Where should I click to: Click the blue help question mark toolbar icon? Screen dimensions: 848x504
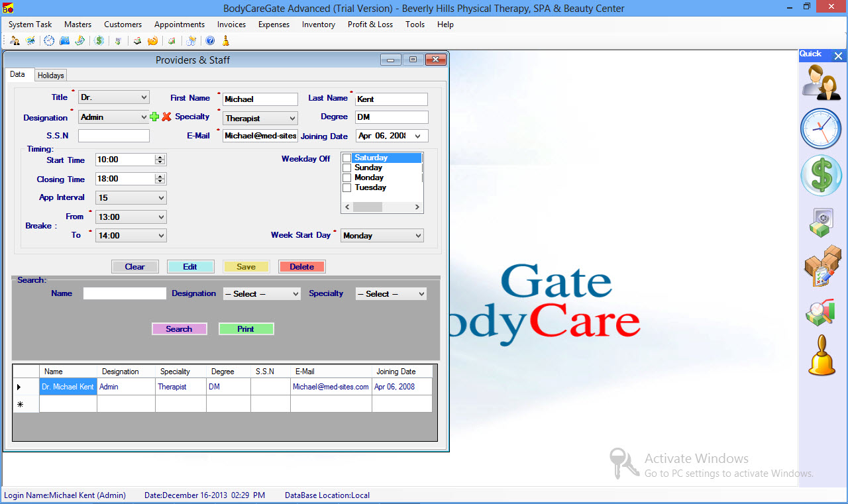point(210,41)
